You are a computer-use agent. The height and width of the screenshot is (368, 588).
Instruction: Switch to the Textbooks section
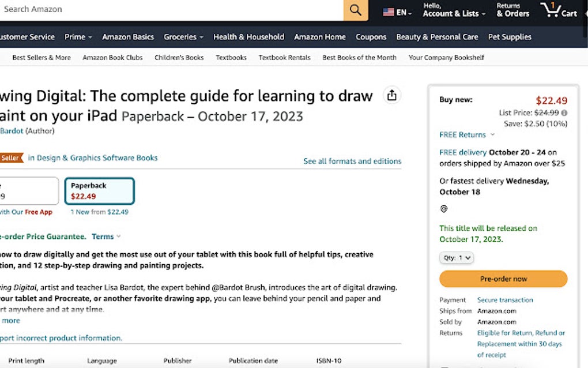point(231,57)
